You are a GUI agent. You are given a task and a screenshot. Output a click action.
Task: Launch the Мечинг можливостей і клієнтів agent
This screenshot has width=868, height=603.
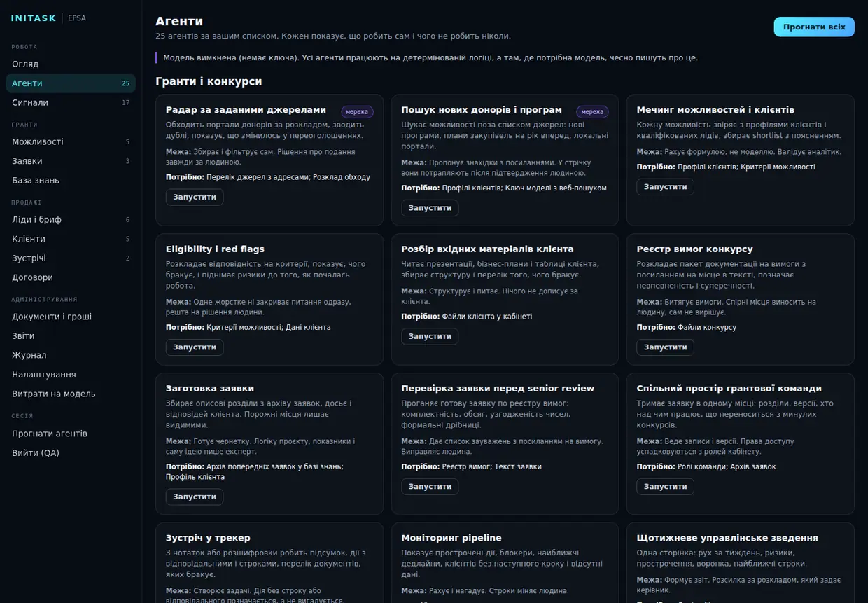(665, 186)
